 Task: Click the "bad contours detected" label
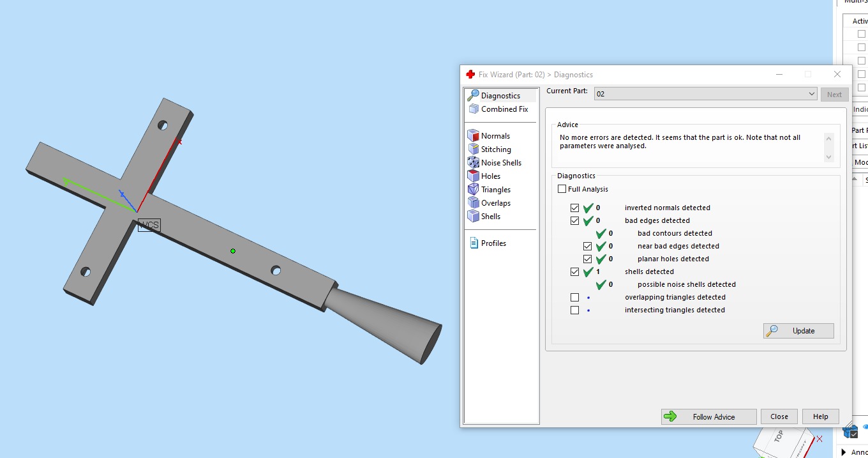coord(675,233)
